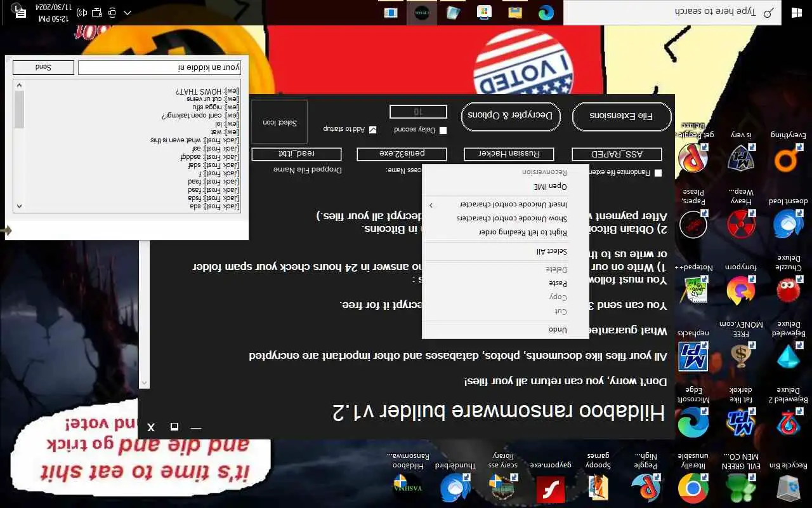Click the Decrypter & Options button

pos(511,116)
